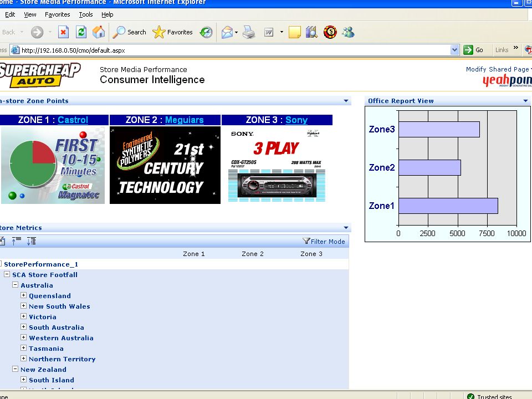Image resolution: width=532 pixels, height=399 pixels.
Task: Open dropdown arrow next to Word edit icon
Action: [x=282, y=32]
